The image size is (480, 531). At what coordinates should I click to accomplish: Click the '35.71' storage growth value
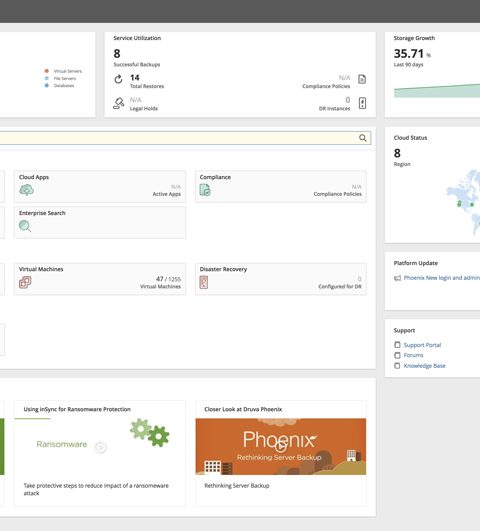pyautogui.click(x=409, y=54)
